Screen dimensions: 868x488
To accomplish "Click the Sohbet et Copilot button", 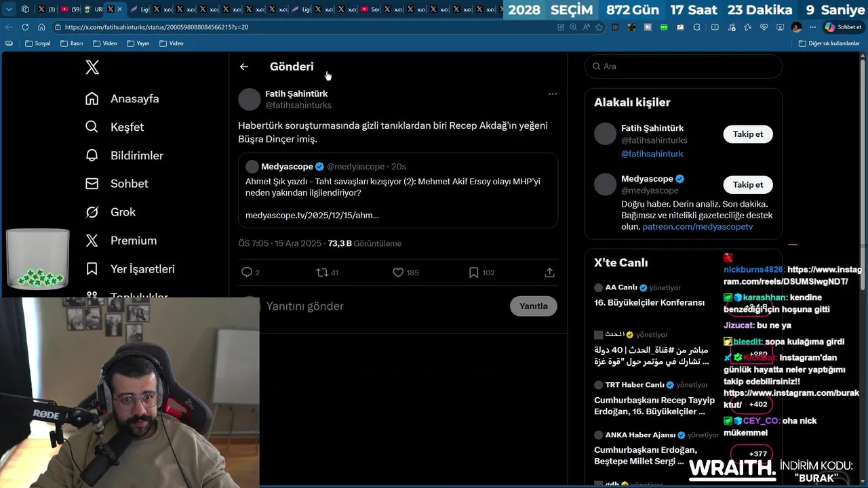I will point(843,27).
